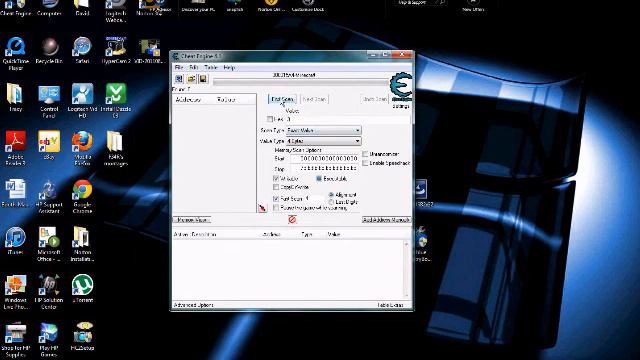Open Logitech Vid HD desktop shortcut
The width and height of the screenshot is (640, 360).
(x=82, y=101)
